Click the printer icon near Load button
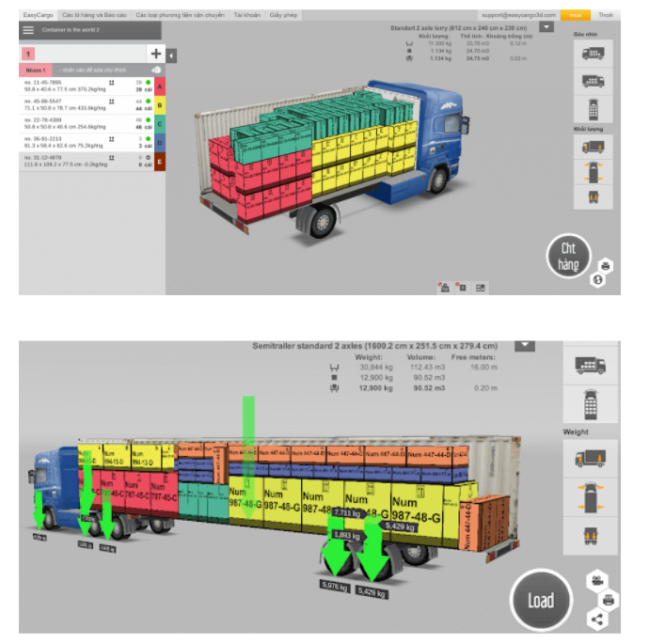Image resolution: width=649 pixels, height=644 pixels. 609,598
